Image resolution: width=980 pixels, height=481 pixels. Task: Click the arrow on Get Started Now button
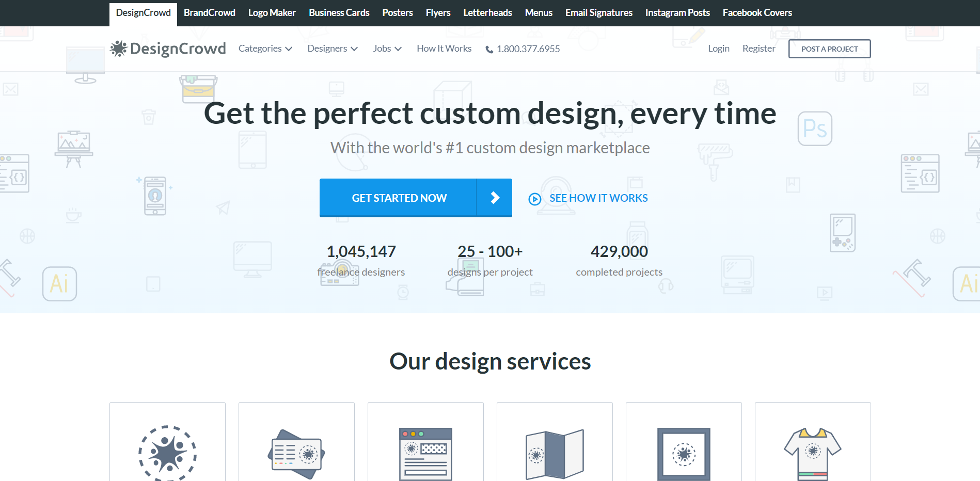click(495, 198)
